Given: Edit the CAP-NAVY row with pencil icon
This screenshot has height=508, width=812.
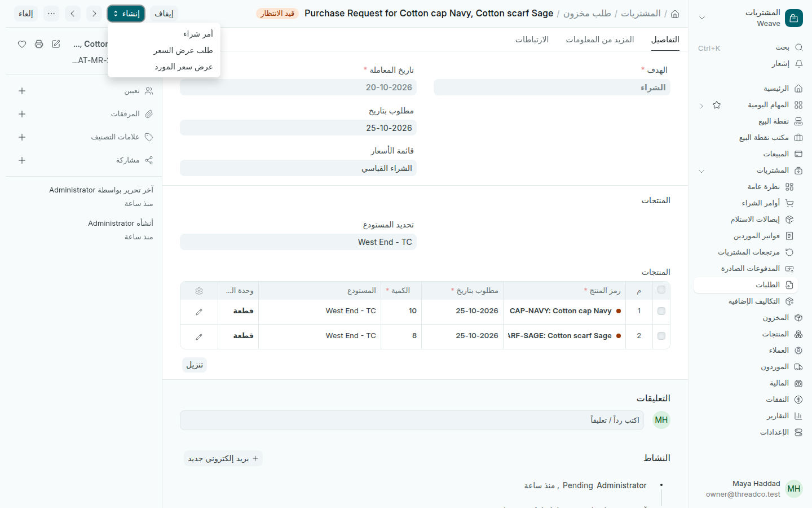Looking at the screenshot, I should point(199,312).
